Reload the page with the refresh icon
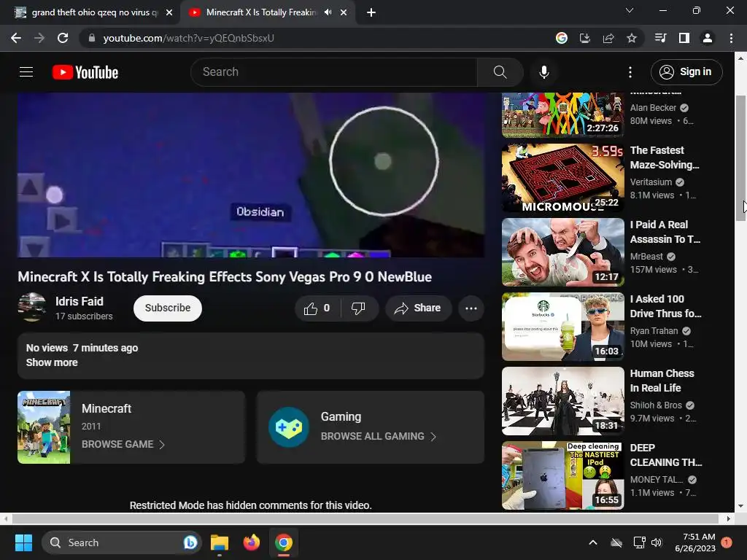The height and width of the screenshot is (560, 747). [63, 38]
